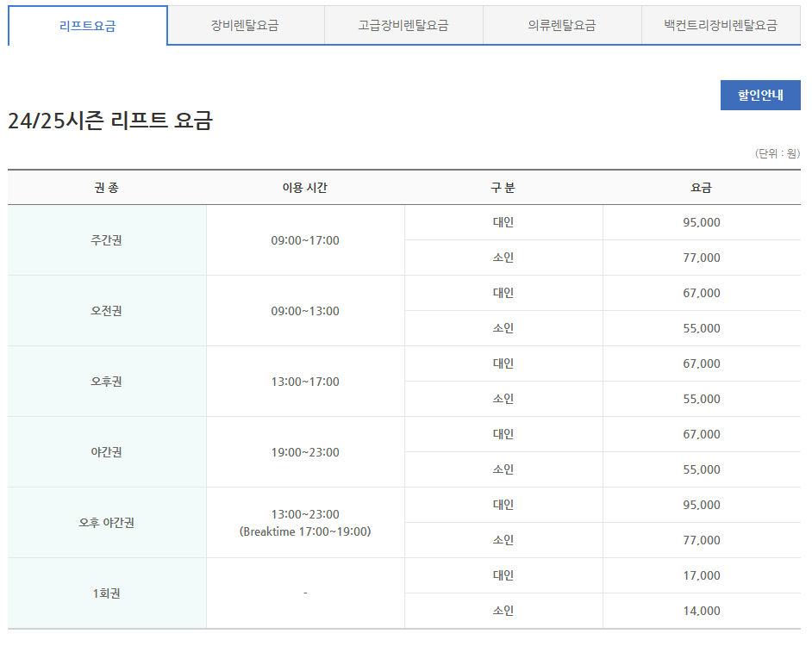812x646 pixels.
Task: Click the 09:00~17:00 time cell
Action: (305, 240)
